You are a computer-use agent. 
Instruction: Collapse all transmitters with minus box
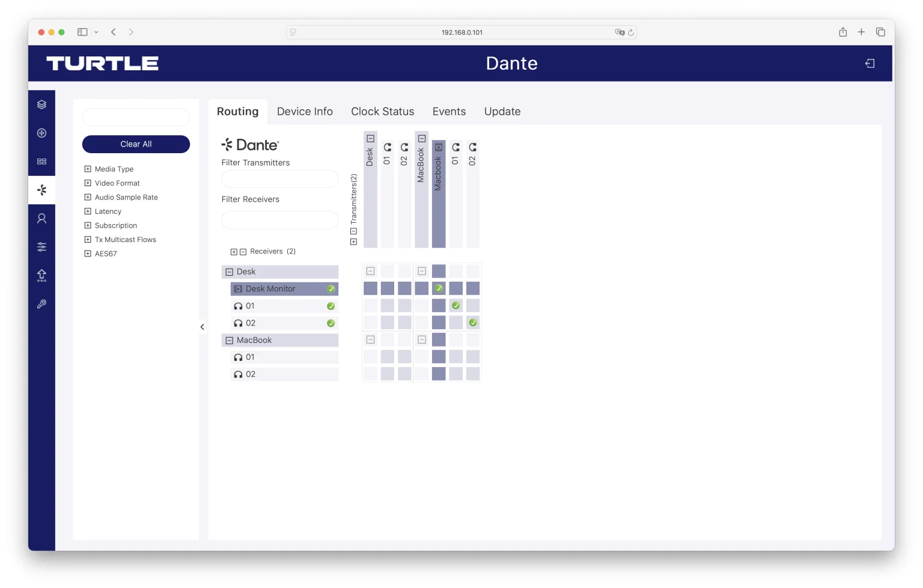[x=353, y=231]
